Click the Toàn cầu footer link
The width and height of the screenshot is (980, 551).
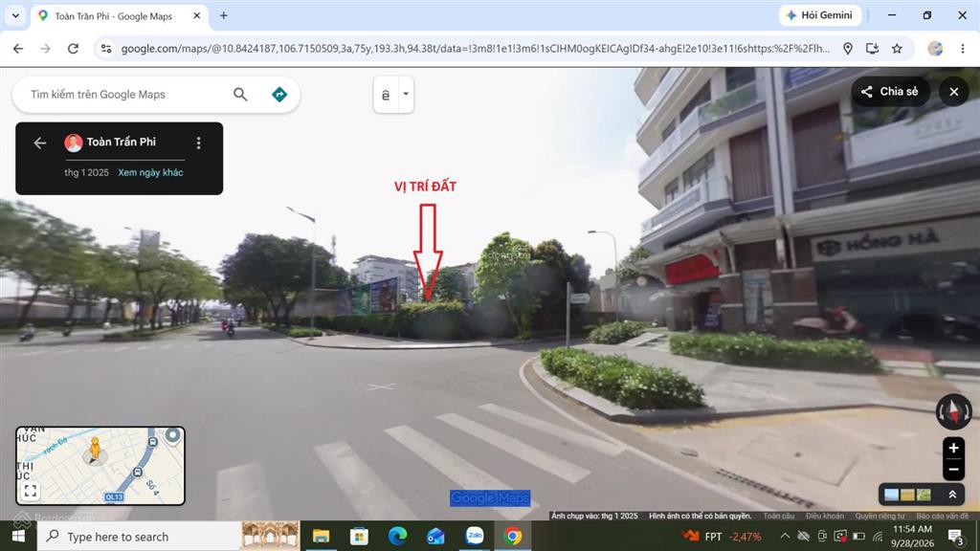779,516
